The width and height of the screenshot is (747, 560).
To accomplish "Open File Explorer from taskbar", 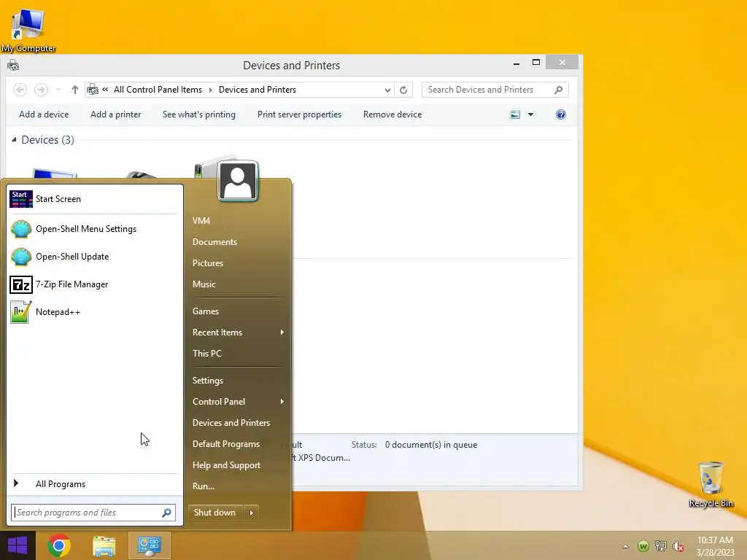I will pos(104,545).
